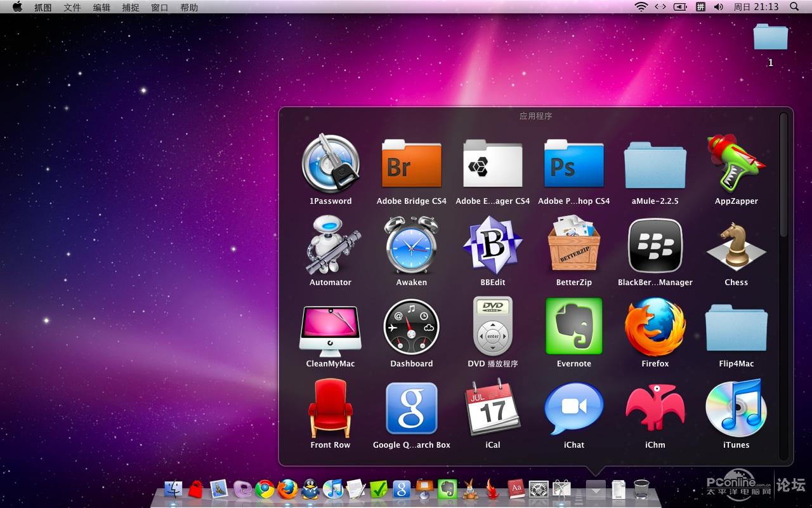Click the Applications stack scrollbar thumb
The width and height of the screenshot is (812, 508).
pyautogui.click(x=783, y=175)
